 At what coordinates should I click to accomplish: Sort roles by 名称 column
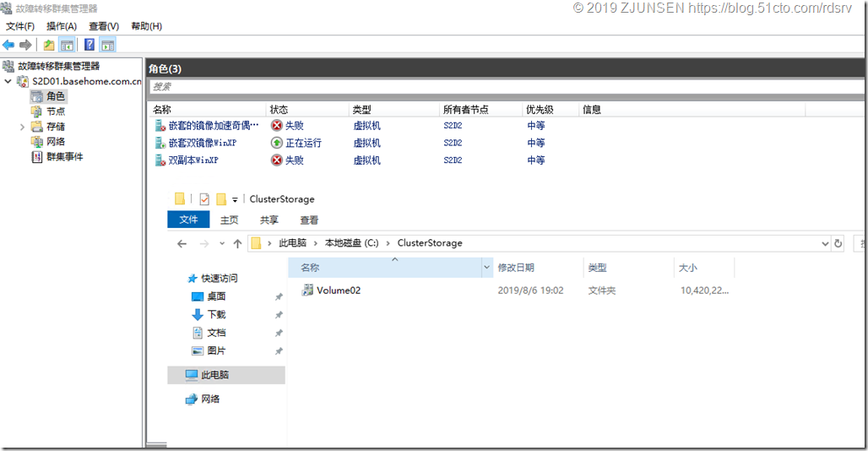point(207,110)
